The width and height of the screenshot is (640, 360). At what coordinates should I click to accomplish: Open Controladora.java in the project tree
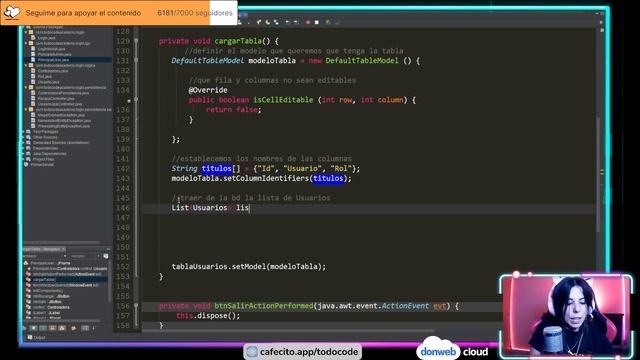point(53,71)
